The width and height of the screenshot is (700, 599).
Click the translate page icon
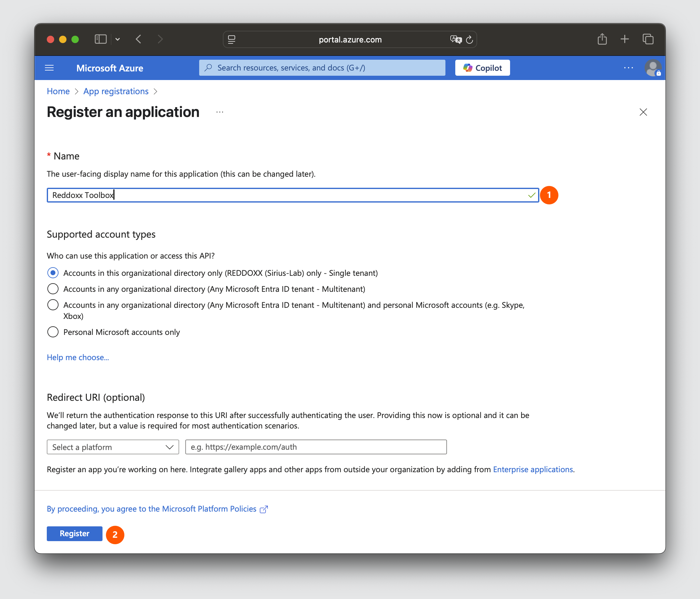(456, 39)
